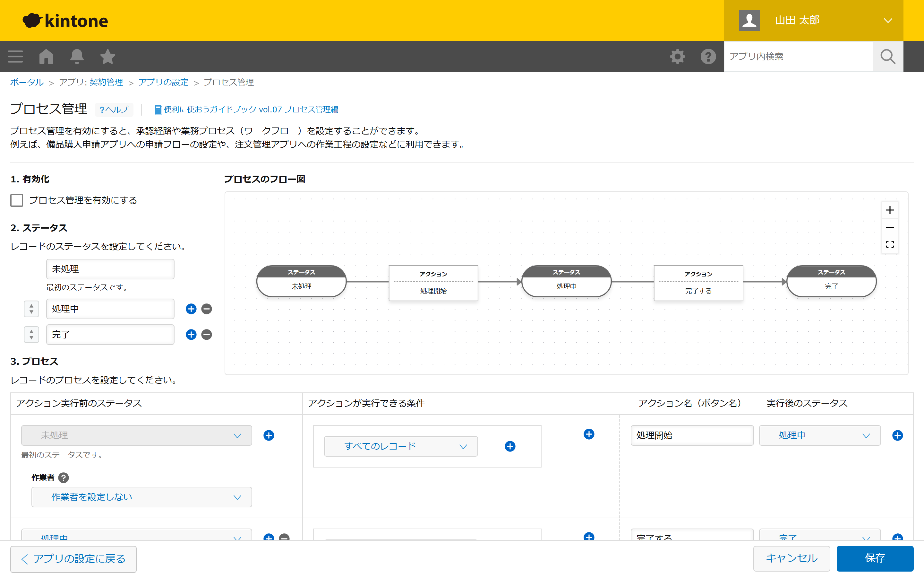Click the 実行後のステータス column header

(x=807, y=403)
